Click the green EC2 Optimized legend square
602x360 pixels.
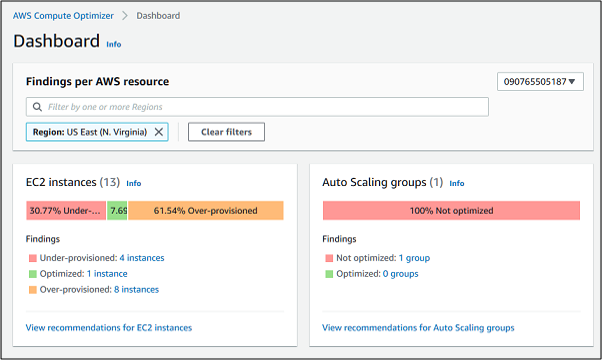tap(33, 274)
